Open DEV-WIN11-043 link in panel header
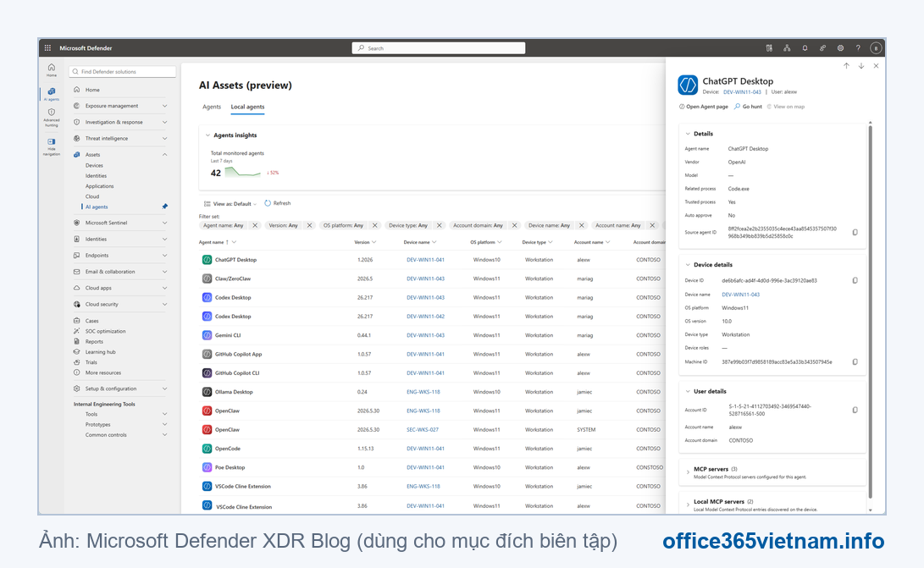The width and height of the screenshot is (924, 568). pyautogui.click(x=742, y=92)
